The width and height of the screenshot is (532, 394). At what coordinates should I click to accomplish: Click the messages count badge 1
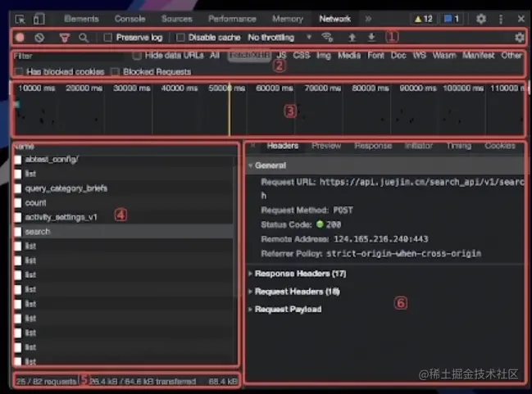(452, 19)
